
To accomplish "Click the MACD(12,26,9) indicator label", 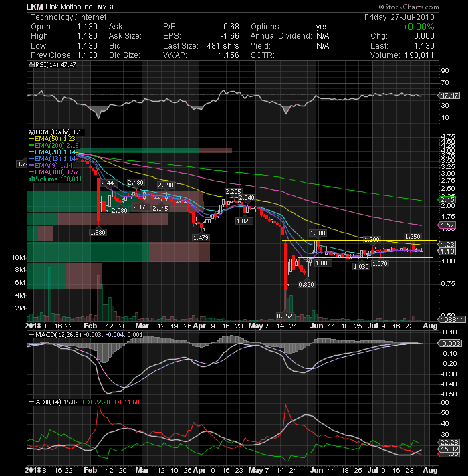I will click(x=58, y=335).
